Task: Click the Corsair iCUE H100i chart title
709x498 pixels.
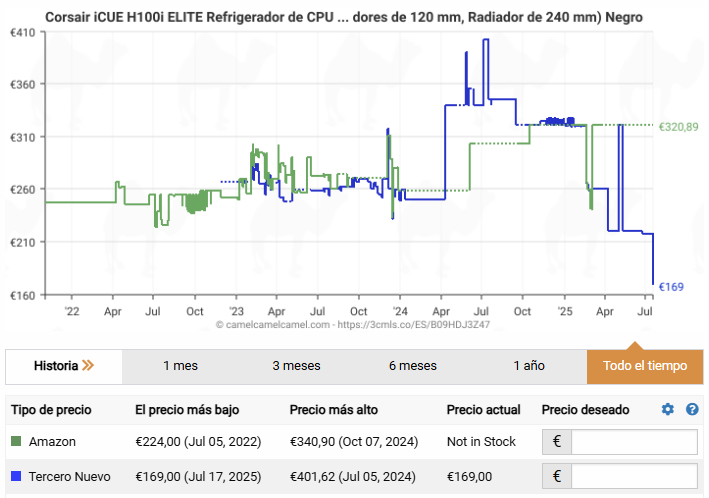Action: click(x=344, y=17)
